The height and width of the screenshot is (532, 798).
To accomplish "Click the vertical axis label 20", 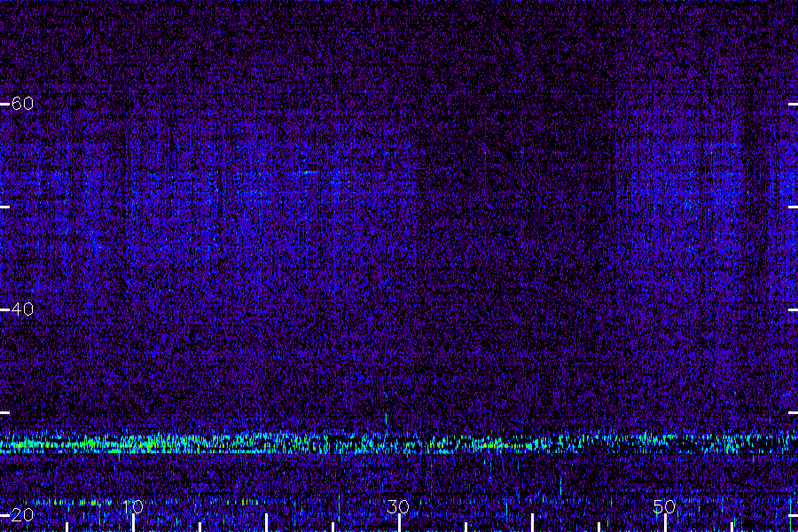I will point(22,514).
